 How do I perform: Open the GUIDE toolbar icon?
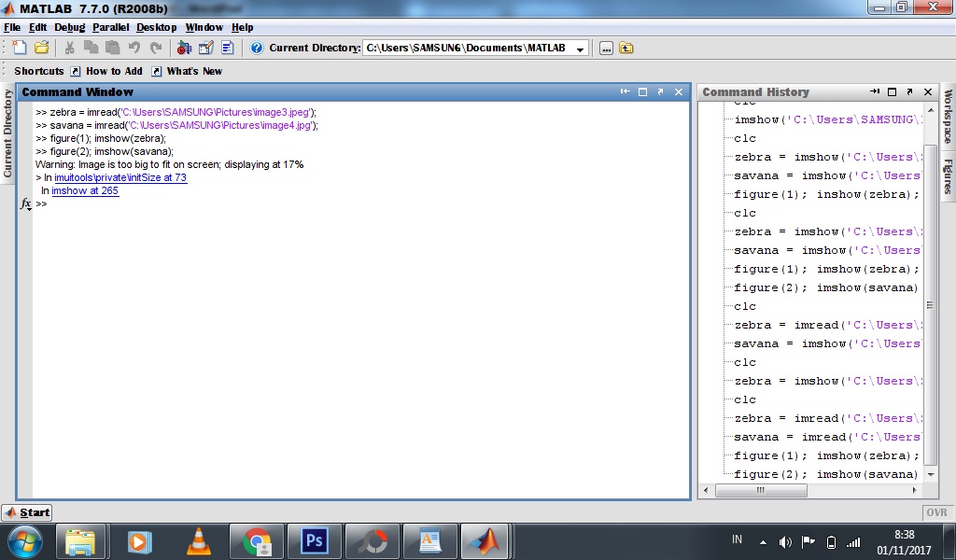(206, 48)
